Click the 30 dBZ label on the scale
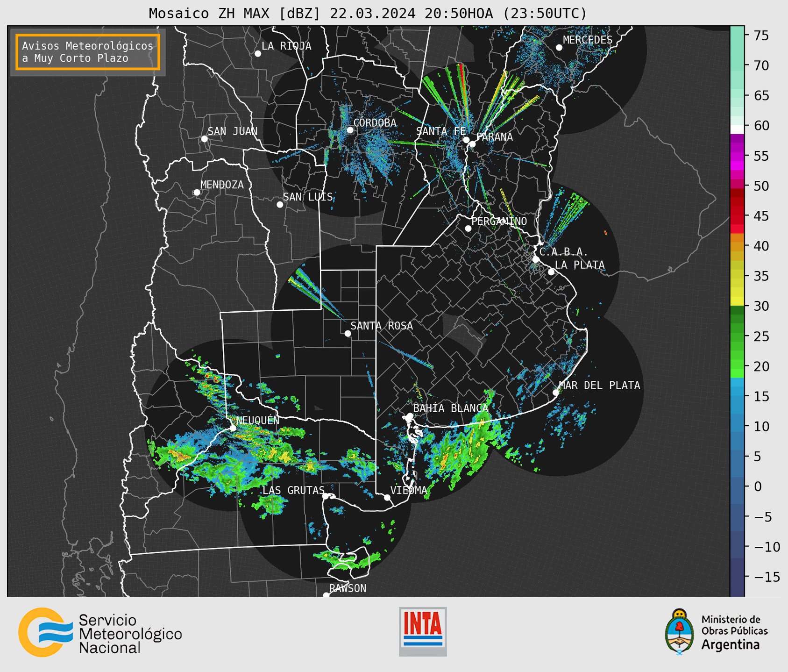The image size is (788, 672). tap(761, 306)
